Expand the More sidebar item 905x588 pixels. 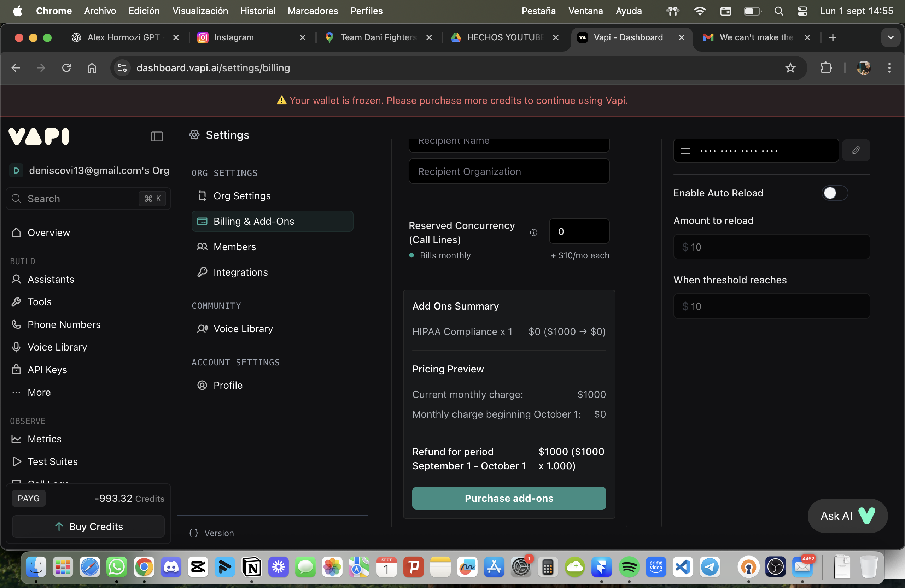point(39,392)
